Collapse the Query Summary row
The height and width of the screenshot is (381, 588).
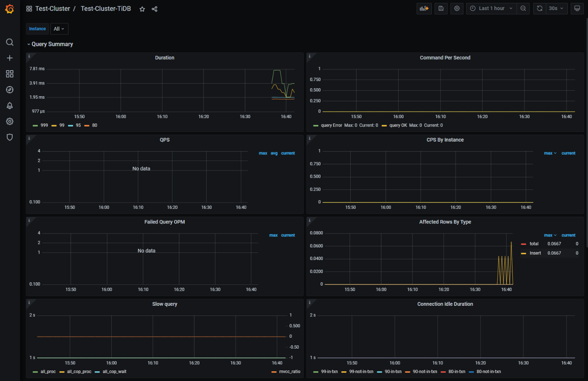pyautogui.click(x=52, y=44)
